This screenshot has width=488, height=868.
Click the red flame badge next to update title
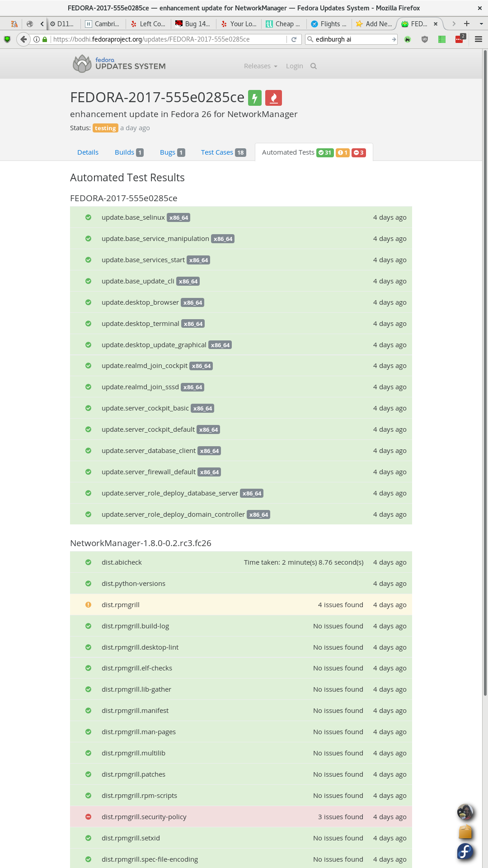pyautogui.click(x=273, y=98)
